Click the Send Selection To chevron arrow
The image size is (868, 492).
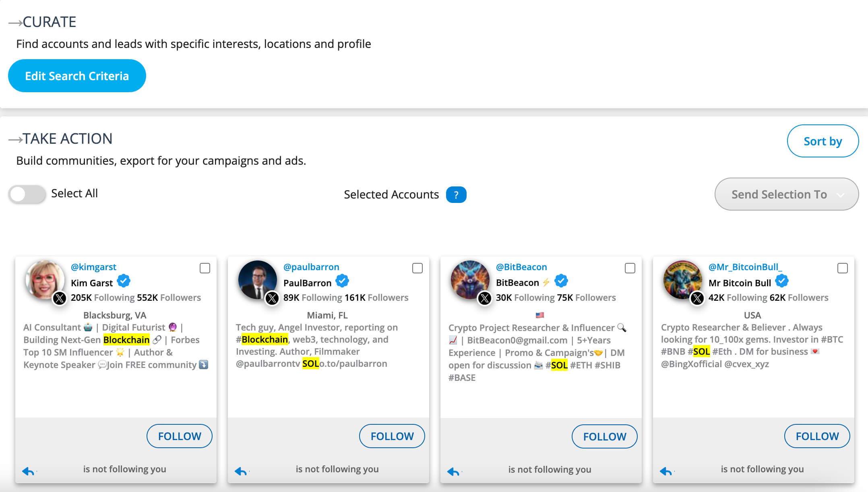(x=840, y=195)
